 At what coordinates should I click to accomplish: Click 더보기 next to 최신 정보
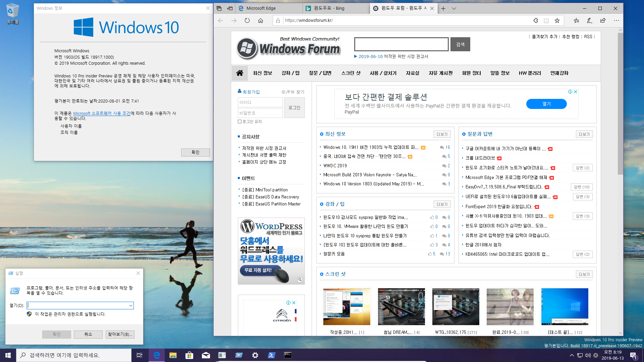[x=442, y=134]
